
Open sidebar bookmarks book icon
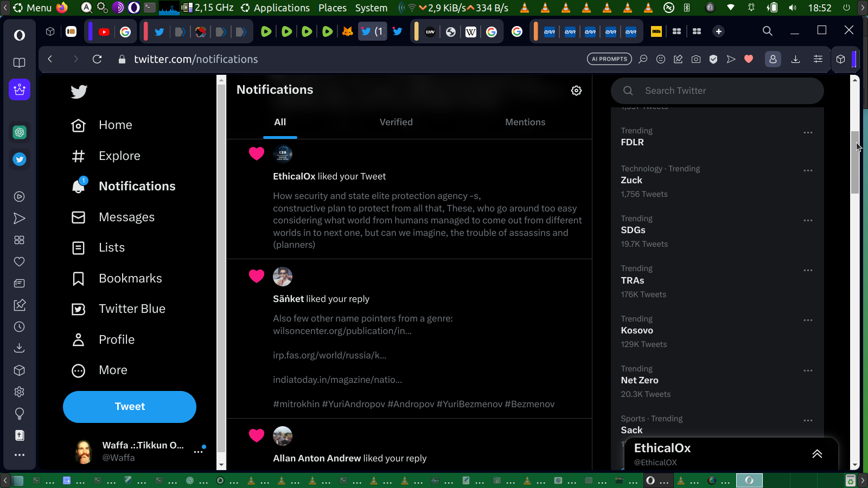point(20,63)
